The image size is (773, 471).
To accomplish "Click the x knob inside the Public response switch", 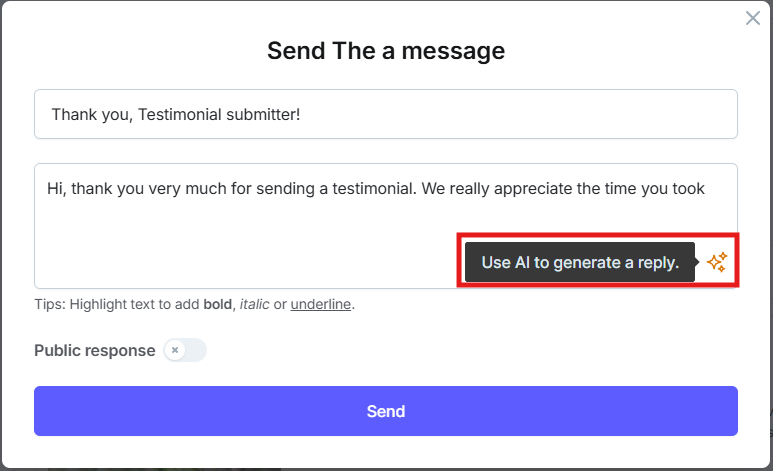I will coord(175,350).
